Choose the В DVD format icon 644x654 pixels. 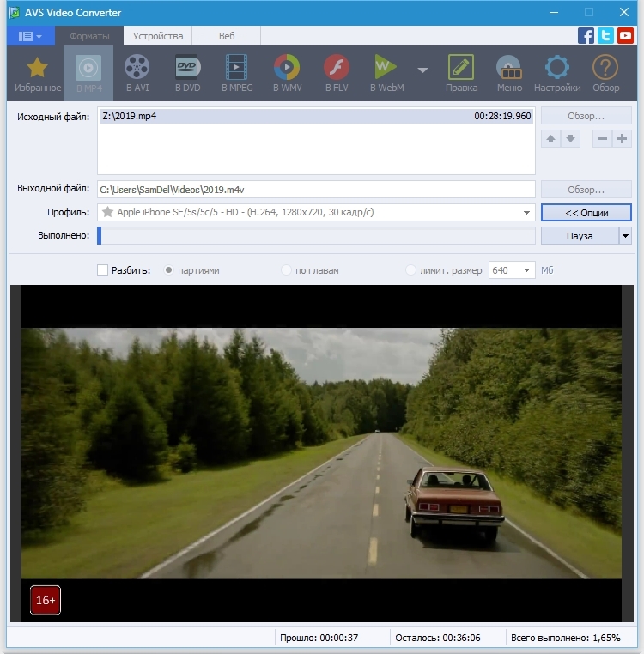pyautogui.click(x=187, y=69)
